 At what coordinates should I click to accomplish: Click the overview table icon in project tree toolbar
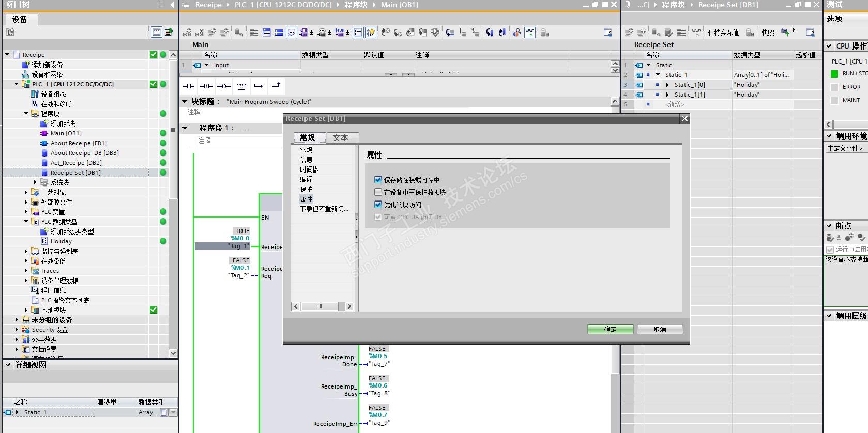[157, 32]
